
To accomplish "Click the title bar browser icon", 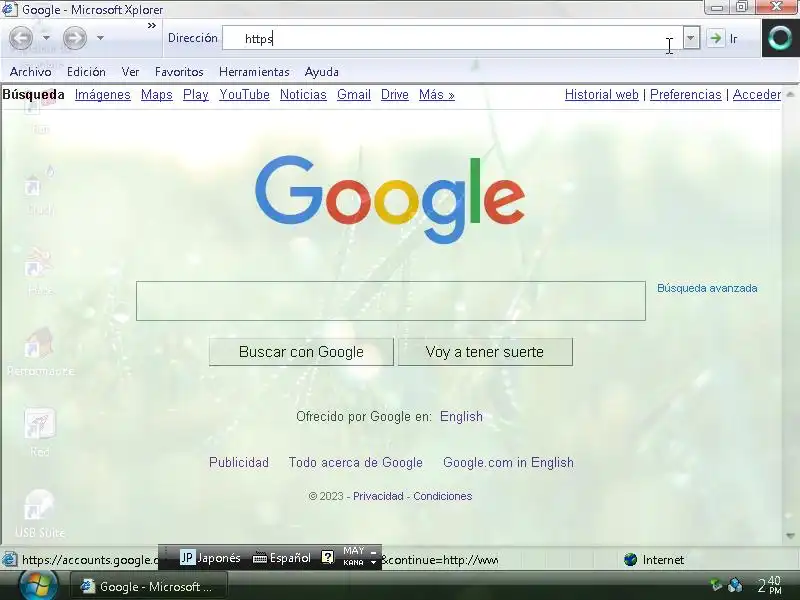I will coord(9,9).
